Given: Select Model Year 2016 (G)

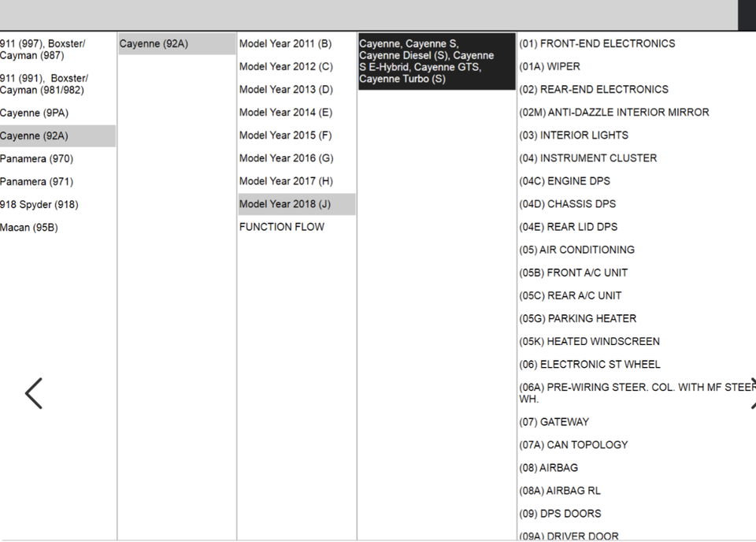Looking at the screenshot, I should 287,158.
